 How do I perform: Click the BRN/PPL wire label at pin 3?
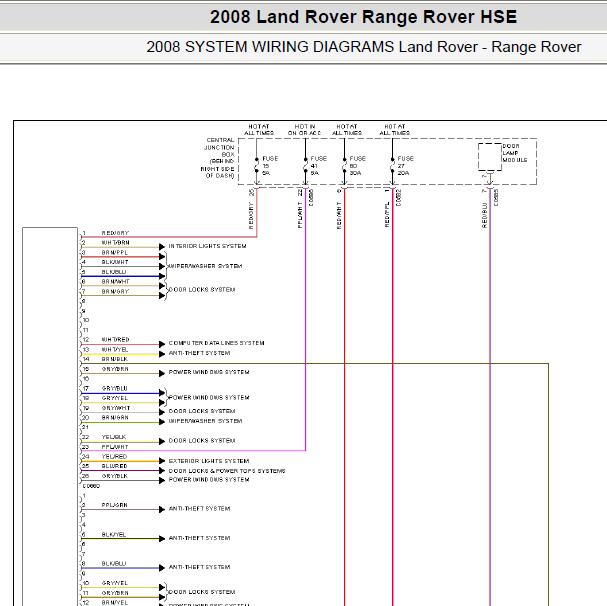click(115, 252)
